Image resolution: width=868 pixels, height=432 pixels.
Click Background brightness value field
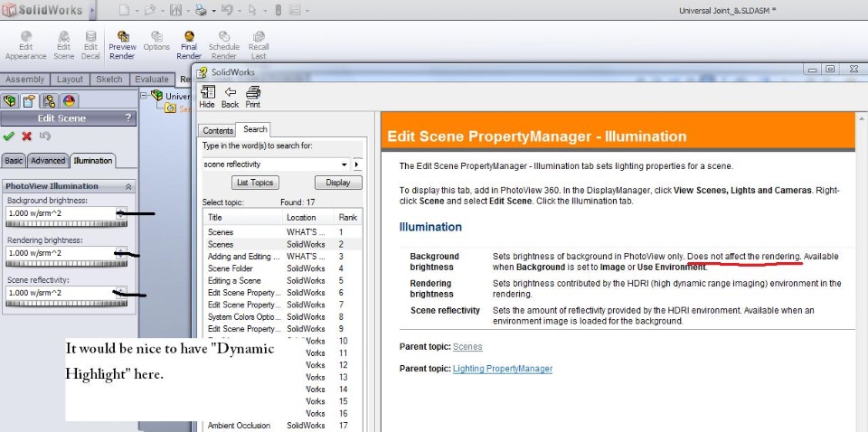point(61,213)
